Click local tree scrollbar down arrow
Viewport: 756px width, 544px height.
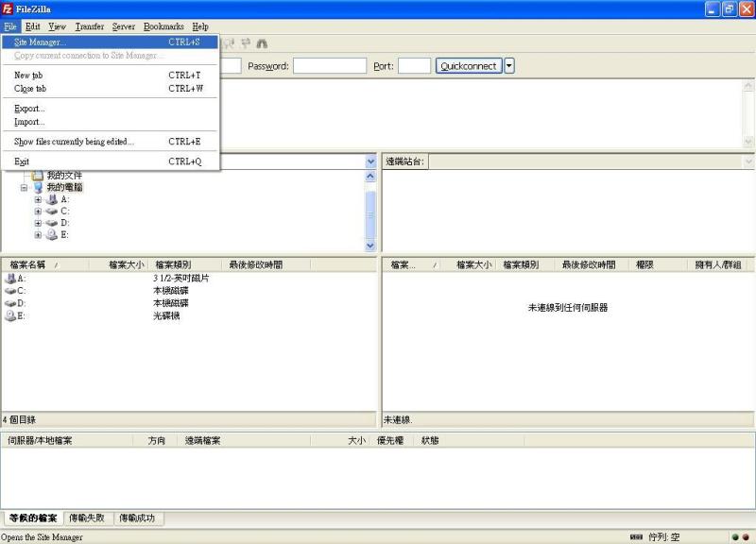370,246
